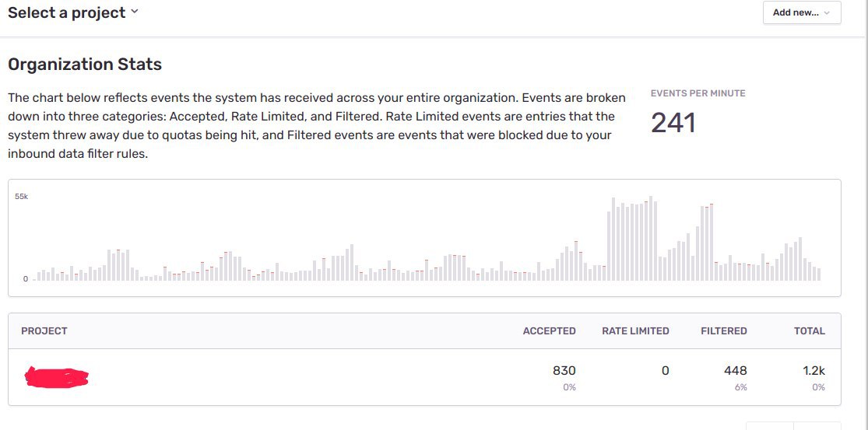
Task: Open the Select a project dropdown
Action: tap(72, 12)
